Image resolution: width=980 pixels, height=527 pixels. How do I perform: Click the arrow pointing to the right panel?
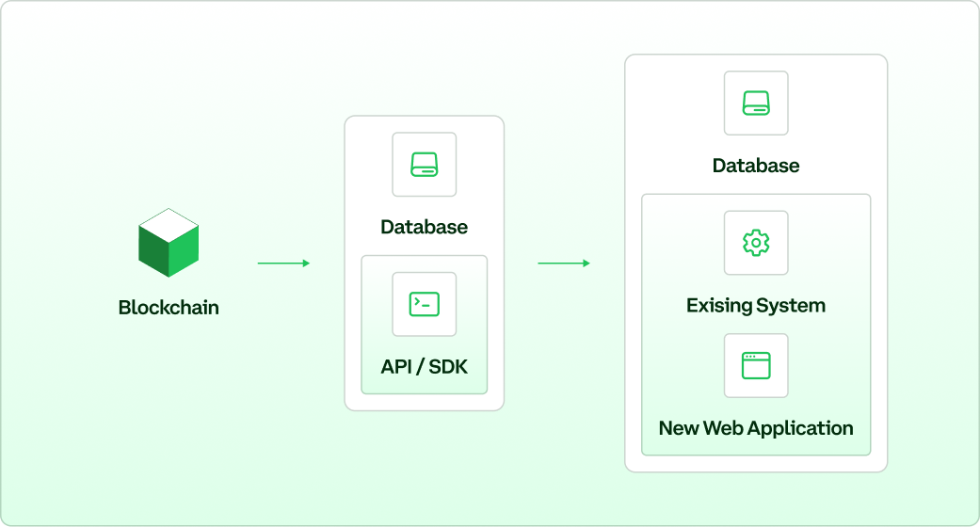click(564, 263)
